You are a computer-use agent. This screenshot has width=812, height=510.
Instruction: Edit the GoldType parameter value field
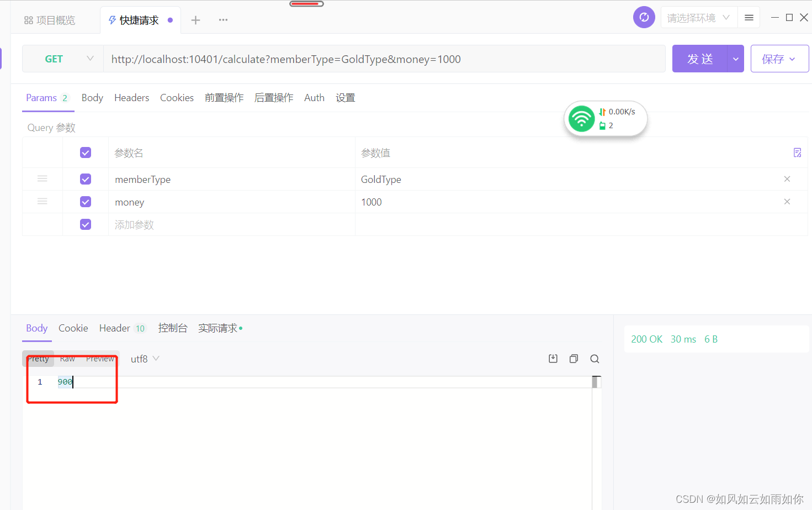[566, 180]
